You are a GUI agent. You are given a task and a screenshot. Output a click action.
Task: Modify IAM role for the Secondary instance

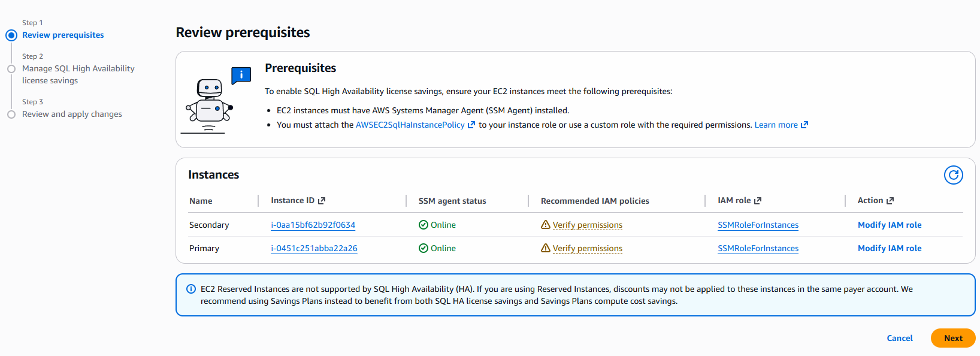[x=889, y=225]
